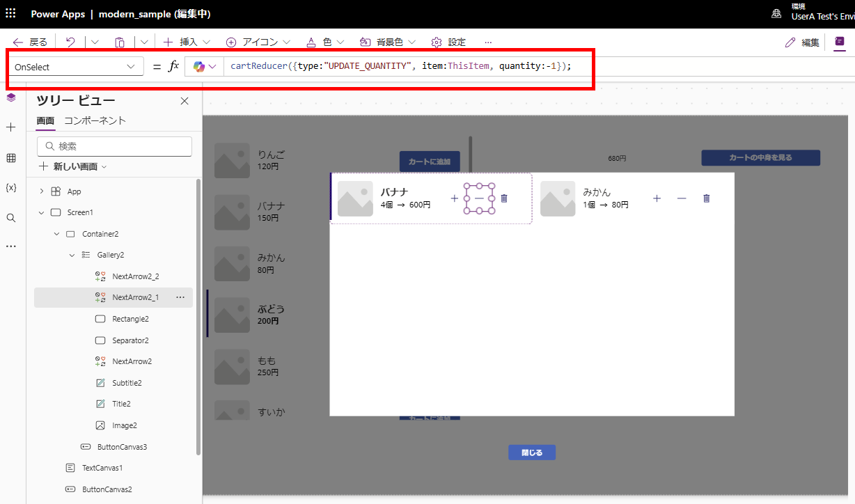This screenshot has height=504, width=855.
Task: Click the 検索 search field in tree view
Action: (x=113, y=146)
